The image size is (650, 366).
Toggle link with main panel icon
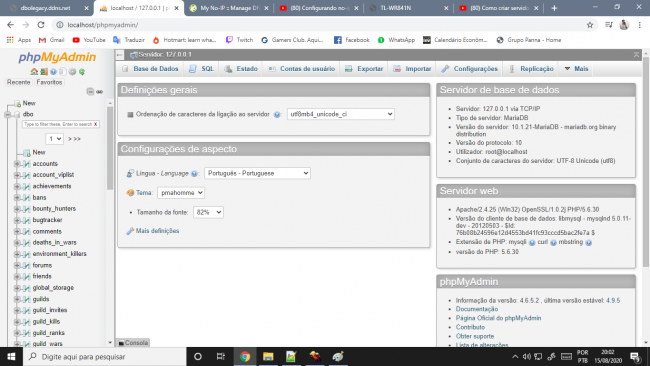[x=99, y=92]
